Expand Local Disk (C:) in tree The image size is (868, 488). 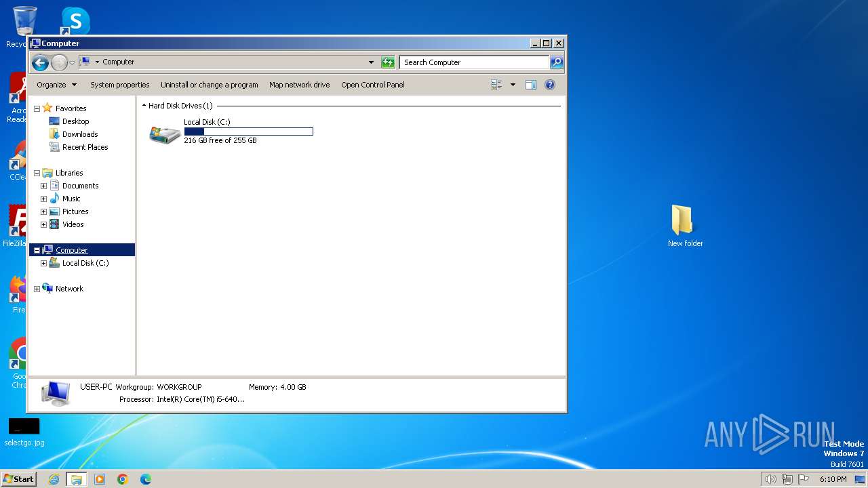43,263
